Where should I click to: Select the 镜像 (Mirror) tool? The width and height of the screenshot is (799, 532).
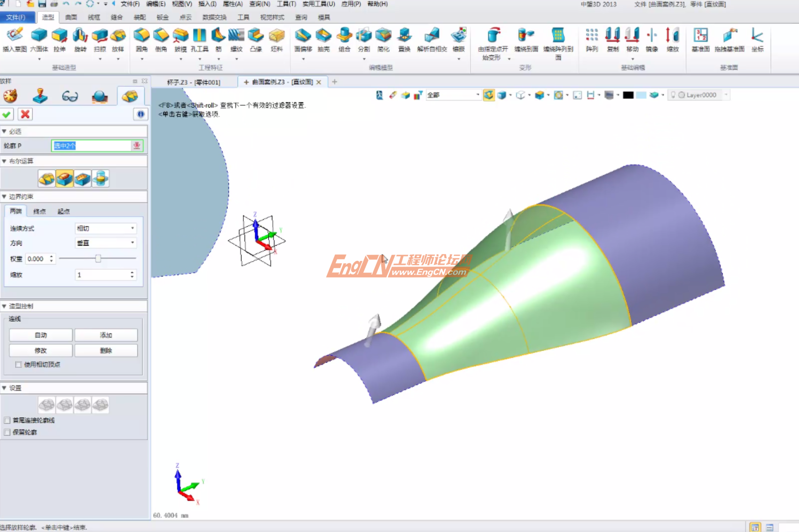[x=652, y=39]
